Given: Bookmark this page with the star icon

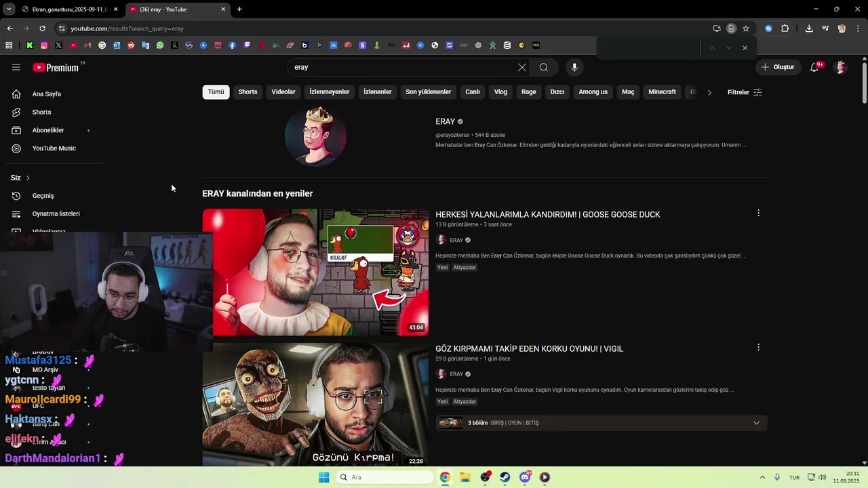Looking at the screenshot, I should tap(746, 28).
